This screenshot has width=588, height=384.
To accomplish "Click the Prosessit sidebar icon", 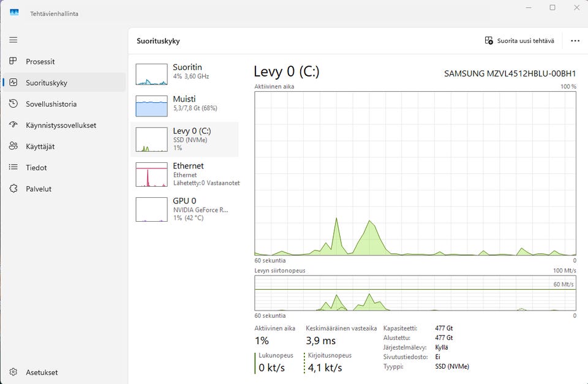I will (13, 61).
